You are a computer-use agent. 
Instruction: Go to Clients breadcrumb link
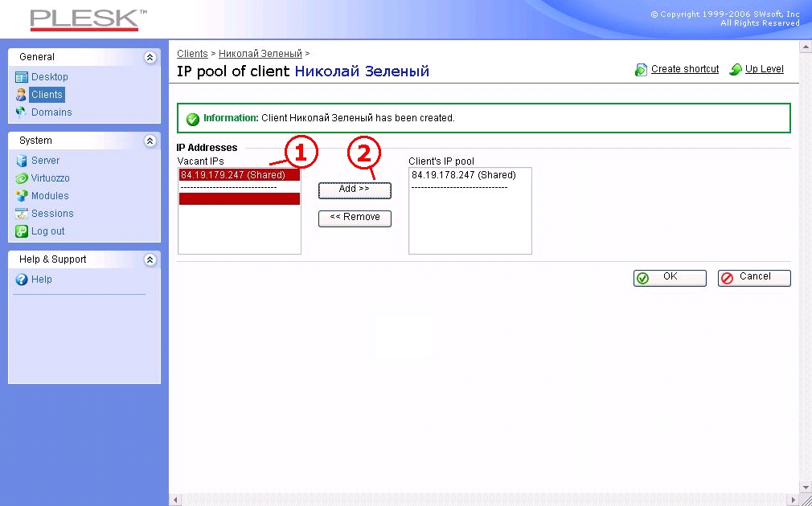[x=192, y=54]
